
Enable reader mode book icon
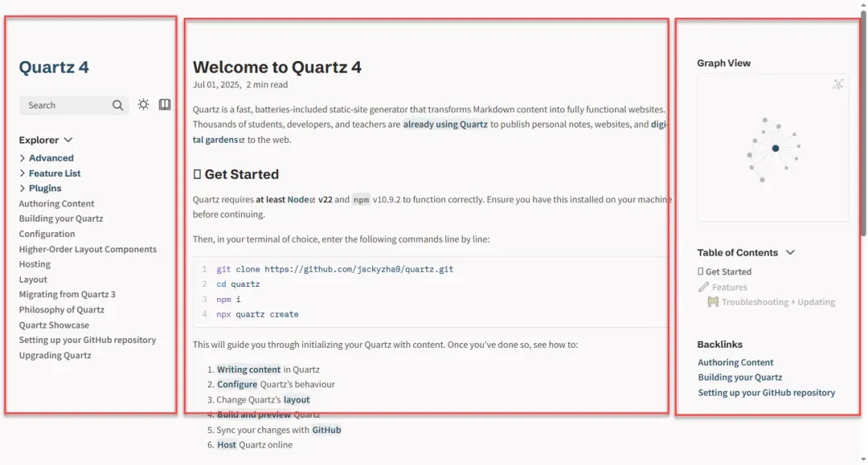[x=165, y=104]
